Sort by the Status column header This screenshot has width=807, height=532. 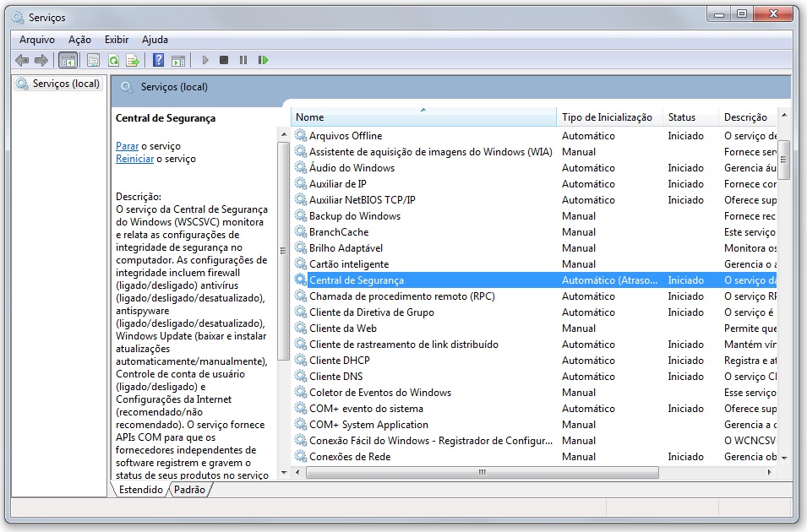(x=691, y=117)
